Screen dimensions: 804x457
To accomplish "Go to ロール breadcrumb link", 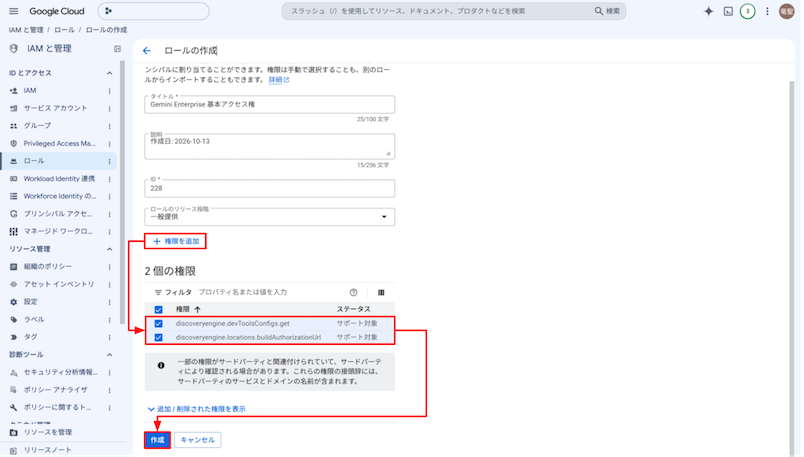I will coord(64,30).
